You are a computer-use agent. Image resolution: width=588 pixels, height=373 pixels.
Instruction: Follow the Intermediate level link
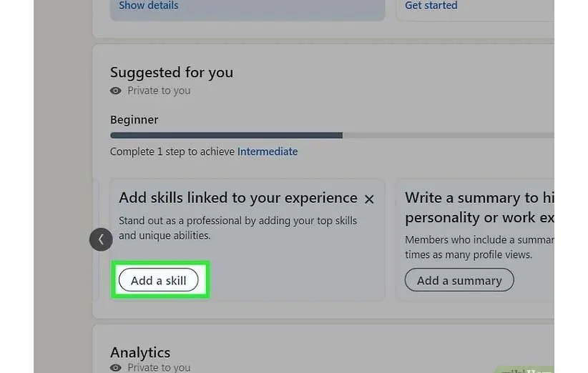(268, 151)
